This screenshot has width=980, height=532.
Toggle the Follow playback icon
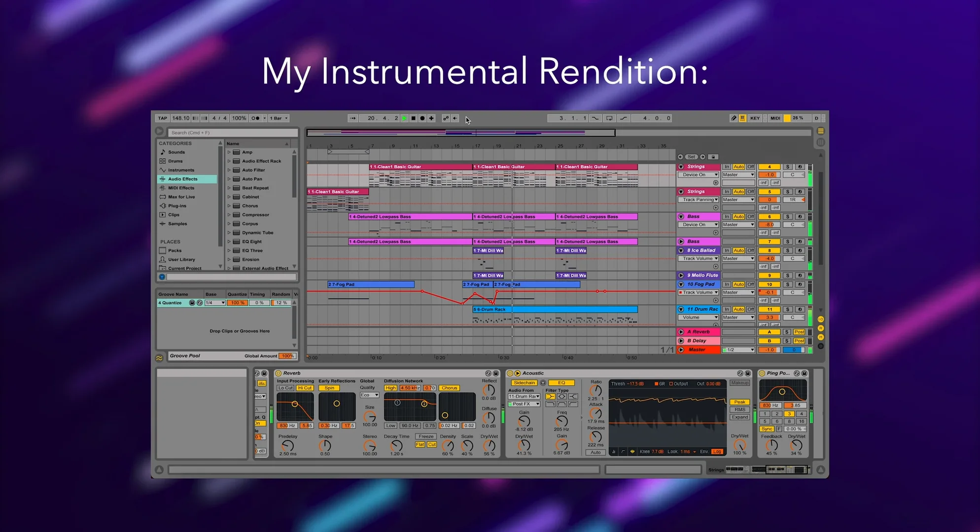click(353, 118)
